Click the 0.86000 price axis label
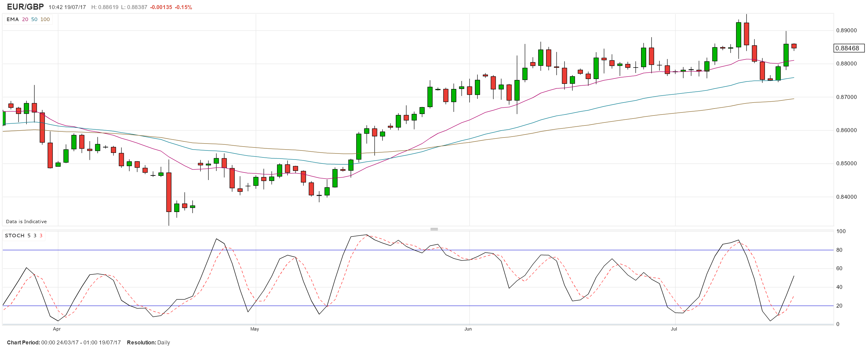 846,130
